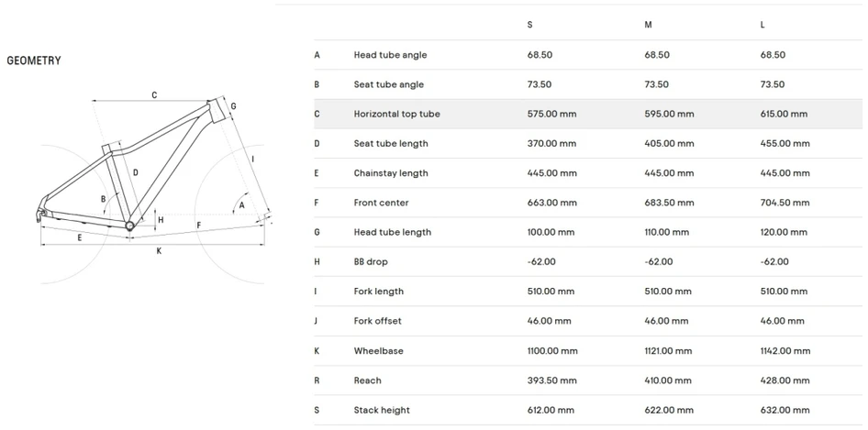Click label K wheelbase in diagram
Screen dimensions: 868x430
tap(159, 250)
